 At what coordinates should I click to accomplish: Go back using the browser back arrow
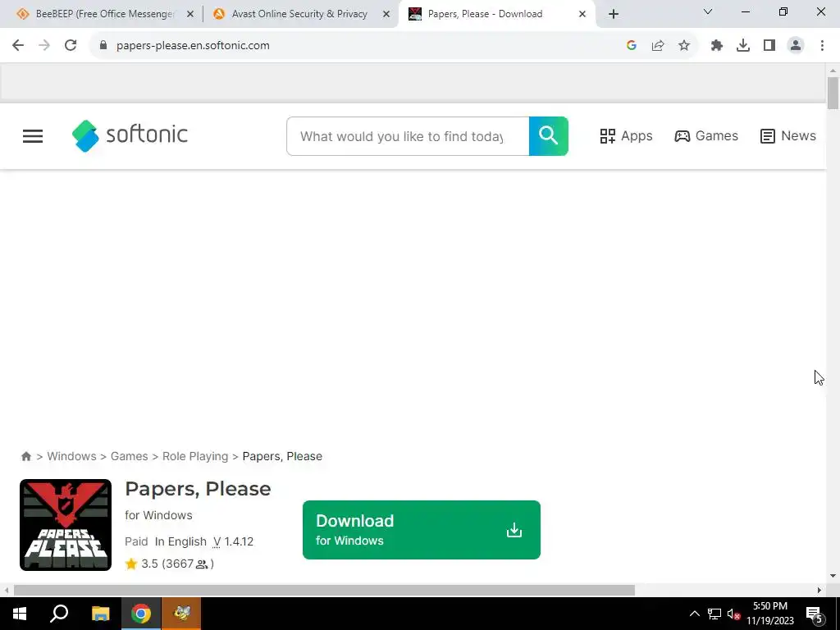click(18, 46)
